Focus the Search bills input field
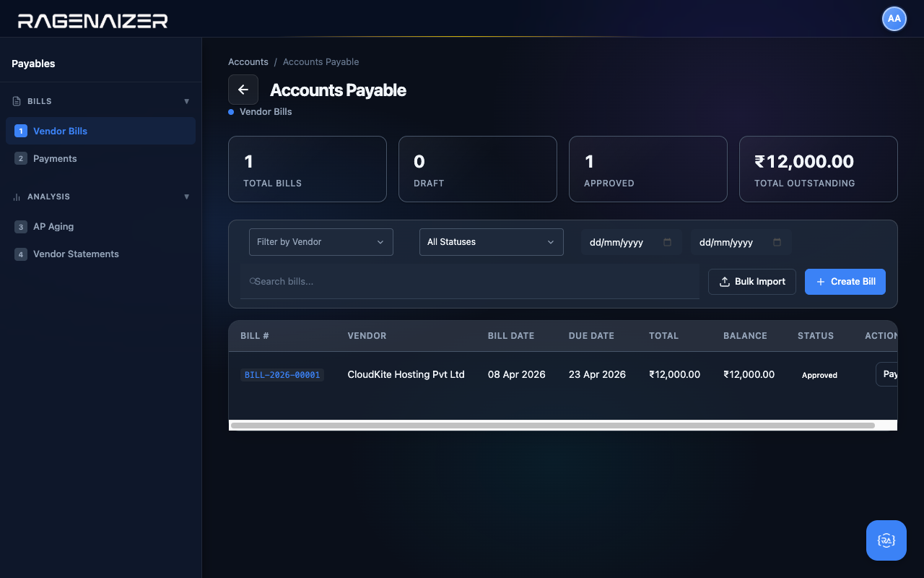The width and height of the screenshot is (924, 578). coord(470,281)
